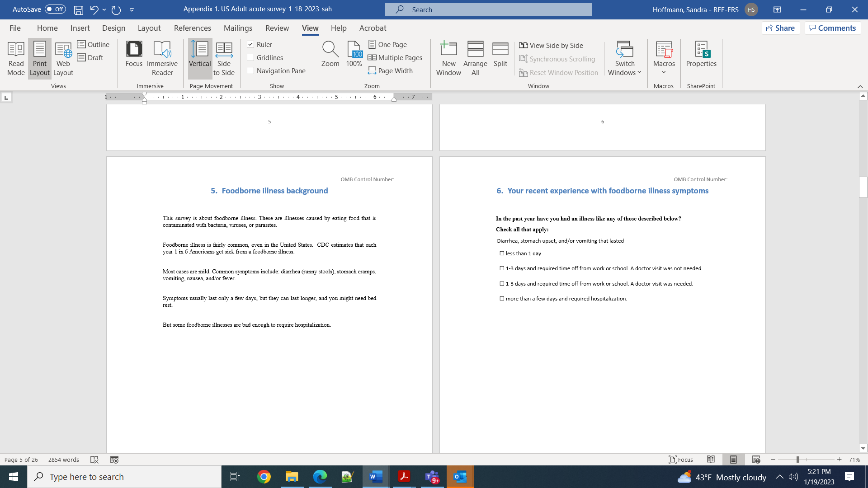Uncheck the Ruler checkbox
The image size is (868, 488).
tap(250, 44)
